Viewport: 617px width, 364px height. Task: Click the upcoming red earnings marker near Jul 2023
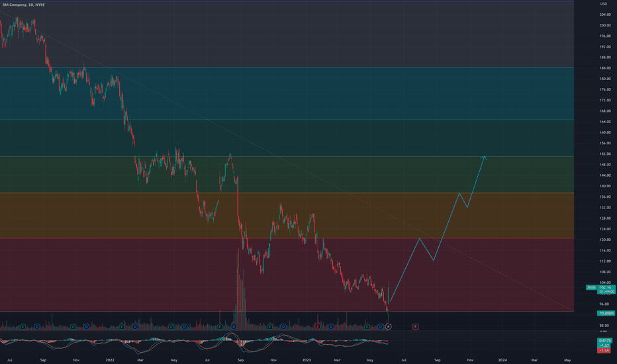tap(415, 327)
